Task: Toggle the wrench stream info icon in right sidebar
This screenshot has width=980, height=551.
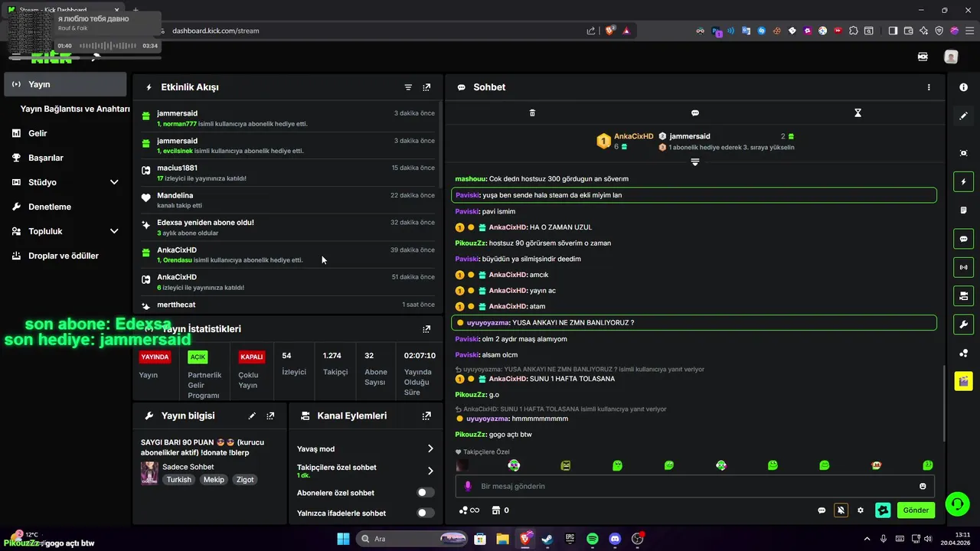Action: (x=963, y=324)
